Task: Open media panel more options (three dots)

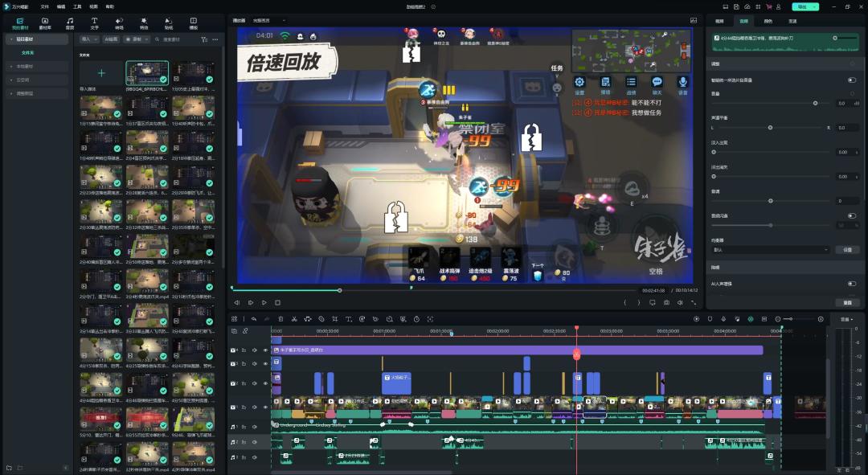Action: pos(215,39)
